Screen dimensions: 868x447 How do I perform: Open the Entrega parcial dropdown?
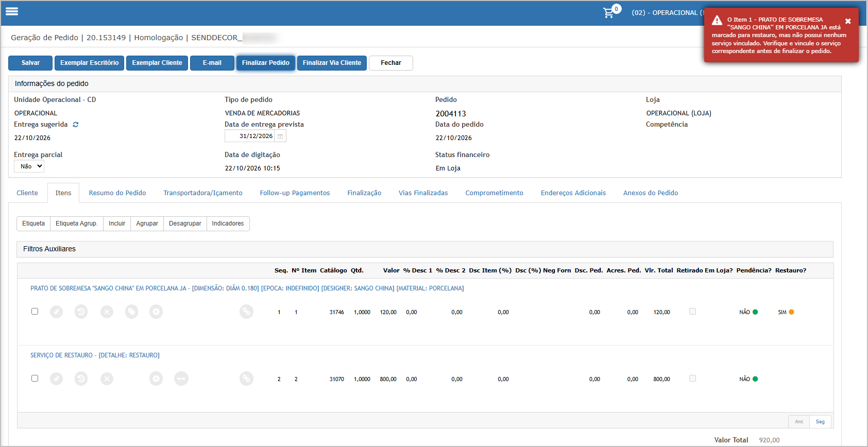coord(29,166)
